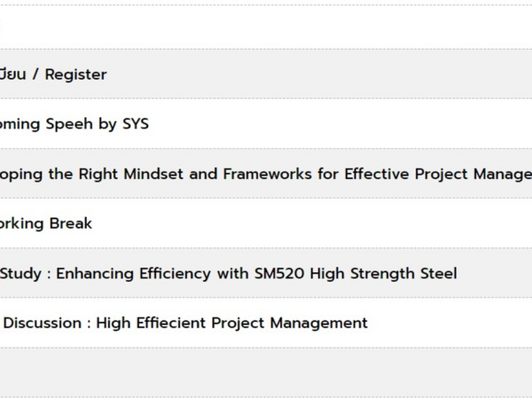Click the 'Break' word in the agenda
Screen dimensions: 532x399
point(71,223)
